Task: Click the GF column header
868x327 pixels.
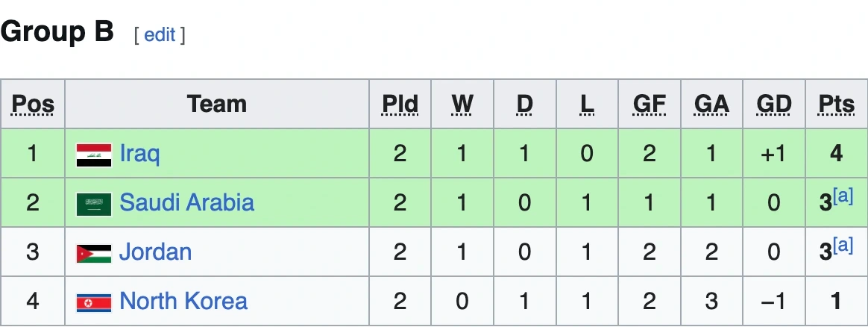Action: pos(649,104)
